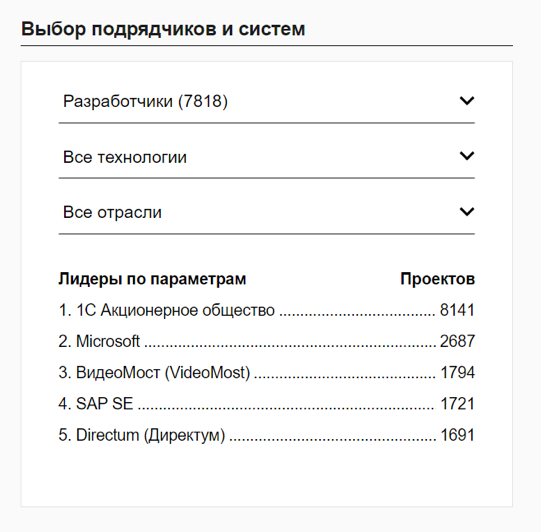Open the Разработчики (7818) dropdown label
The width and height of the screenshot is (541, 532).
coord(145,101)
